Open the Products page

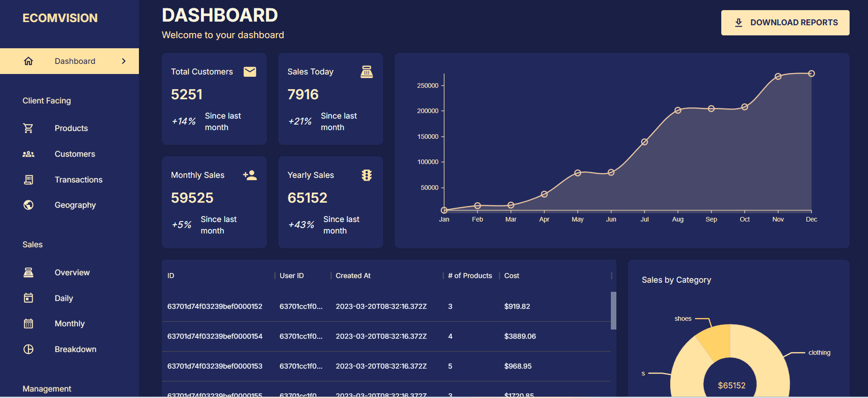tap(69, 128)
